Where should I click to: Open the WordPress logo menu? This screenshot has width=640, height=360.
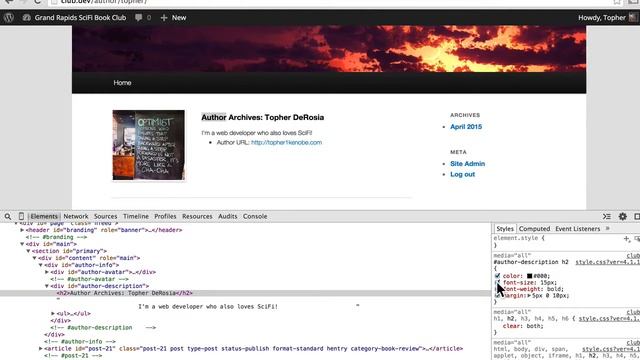click(x=9, y=18)
